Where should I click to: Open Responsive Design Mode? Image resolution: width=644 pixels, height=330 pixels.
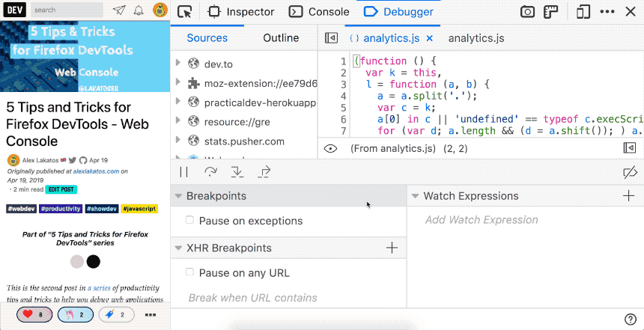point(583,12)
